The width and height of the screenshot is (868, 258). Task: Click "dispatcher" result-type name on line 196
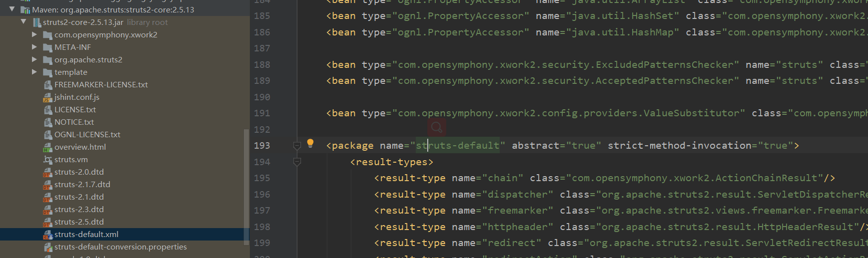point(518,195)
